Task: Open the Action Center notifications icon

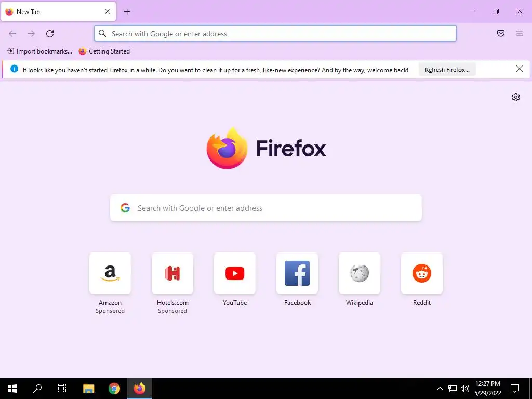Action: tap(515, 389)
